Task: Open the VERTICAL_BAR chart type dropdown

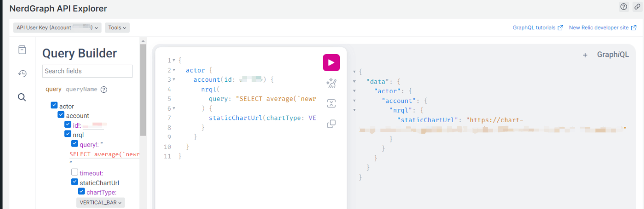Action: pyautogui.click(x=100, y=203)
